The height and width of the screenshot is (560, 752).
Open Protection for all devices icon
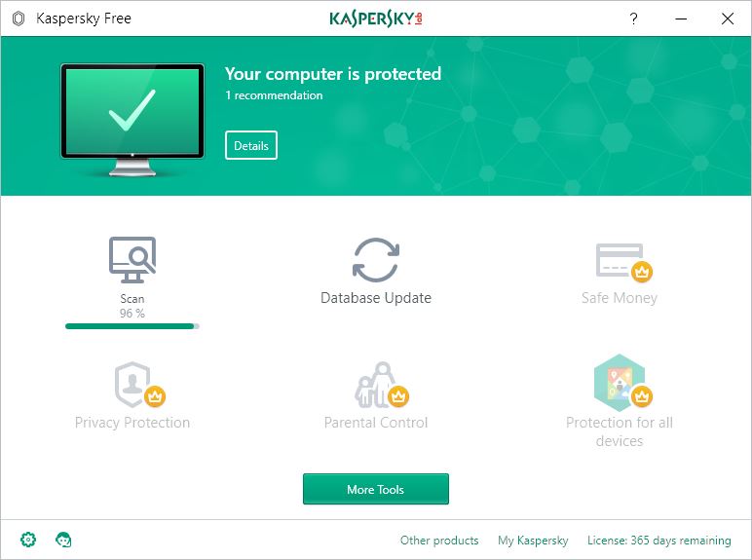(x=622, y=383)
